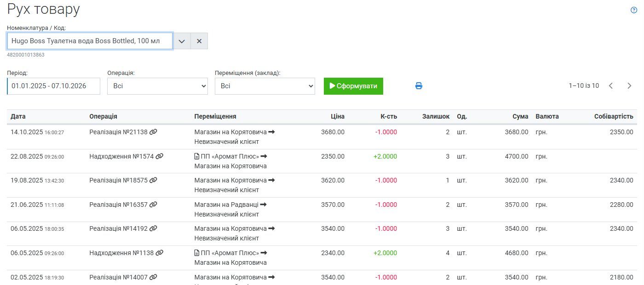This screenshot has width=644, height=285.
Task: Open Надходження №1574 operation
Action: tap(121, 156)
